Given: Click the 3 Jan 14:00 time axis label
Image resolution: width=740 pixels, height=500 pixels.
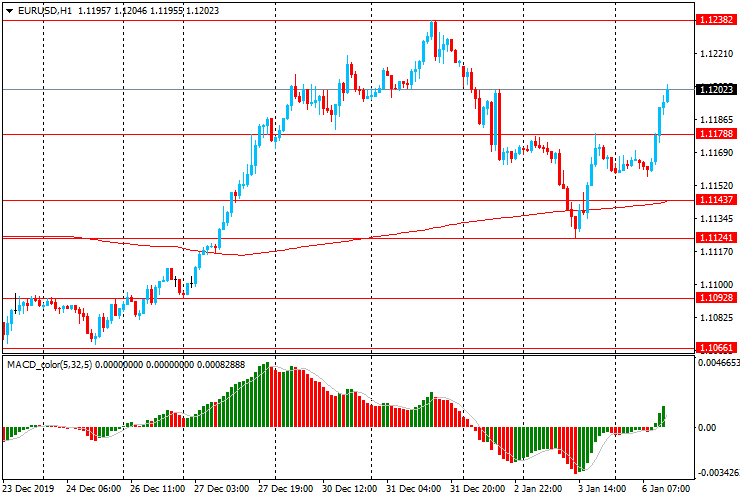Looking at the screenshot, I should [602, 489].
